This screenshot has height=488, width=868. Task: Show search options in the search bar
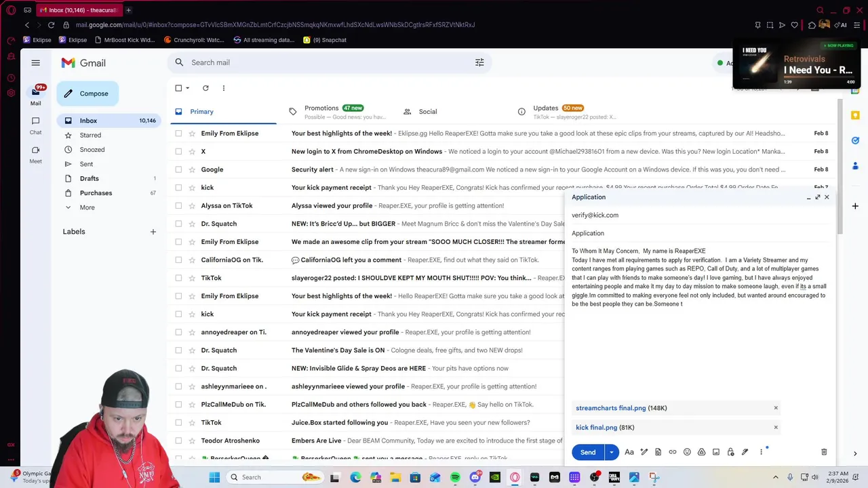coord(479,62)
